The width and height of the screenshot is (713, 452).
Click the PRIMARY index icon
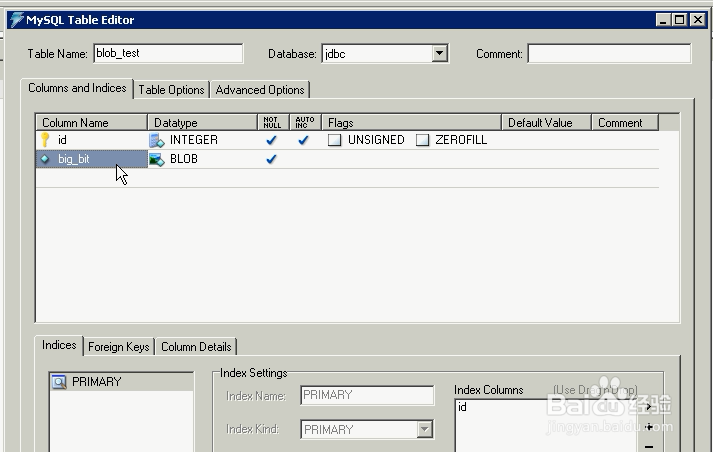(x=59, y=382)
